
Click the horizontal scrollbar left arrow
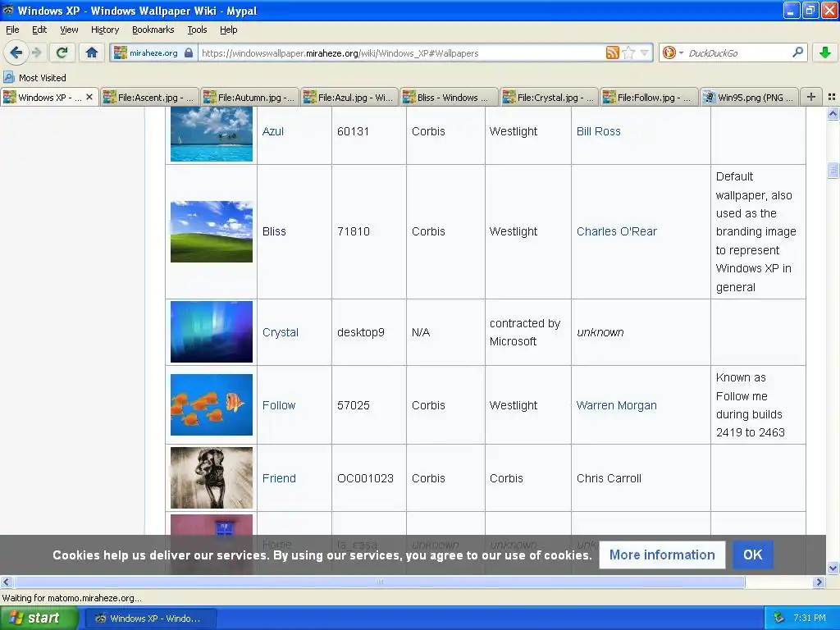coord(7,582)
